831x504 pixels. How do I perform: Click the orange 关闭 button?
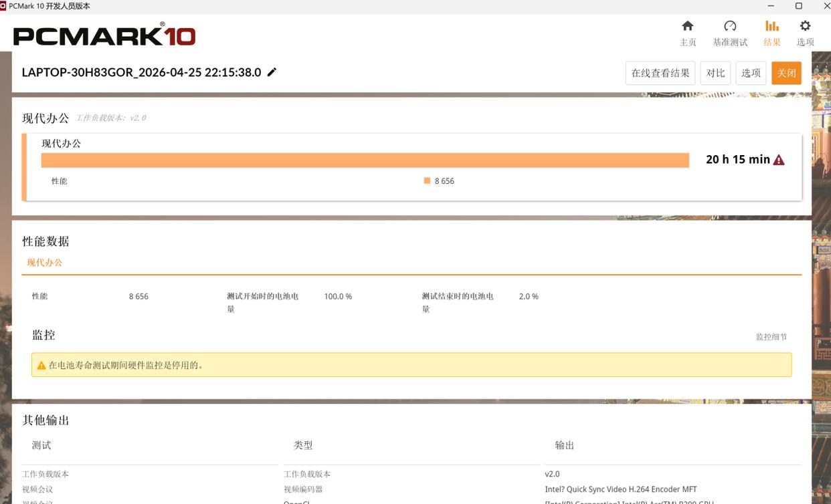tap(786, 73)
